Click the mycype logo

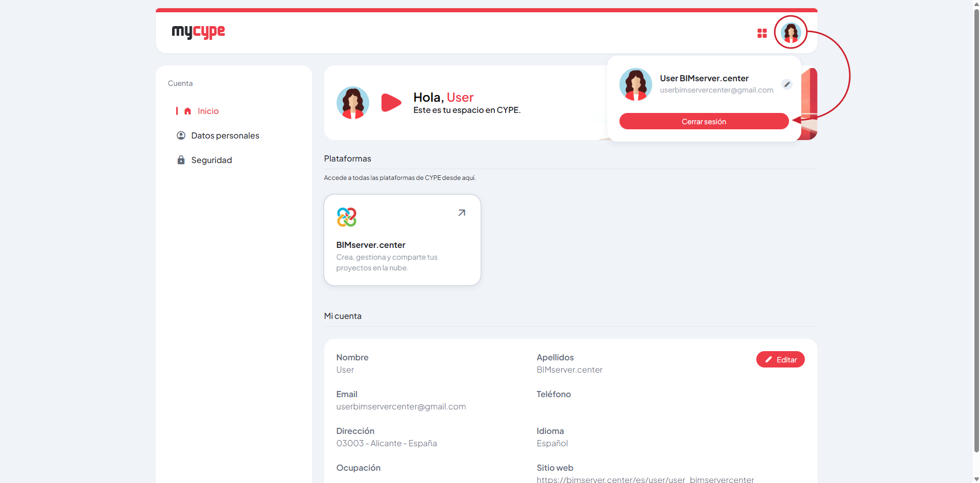[x=198, y=32]
